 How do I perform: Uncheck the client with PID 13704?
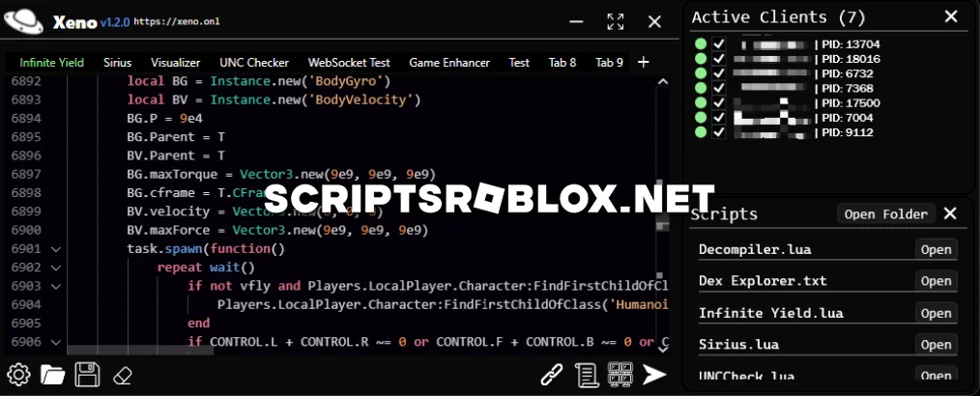[719, 44]
